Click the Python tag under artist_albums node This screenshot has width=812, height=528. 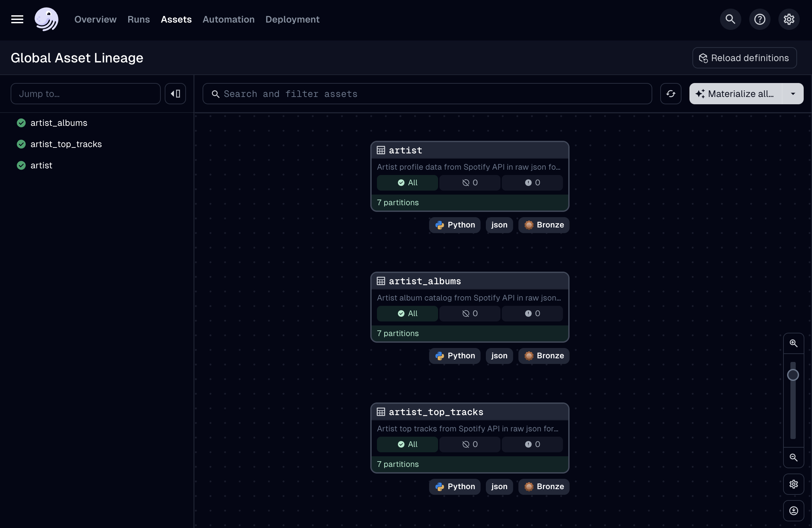(x=455, y=356)
